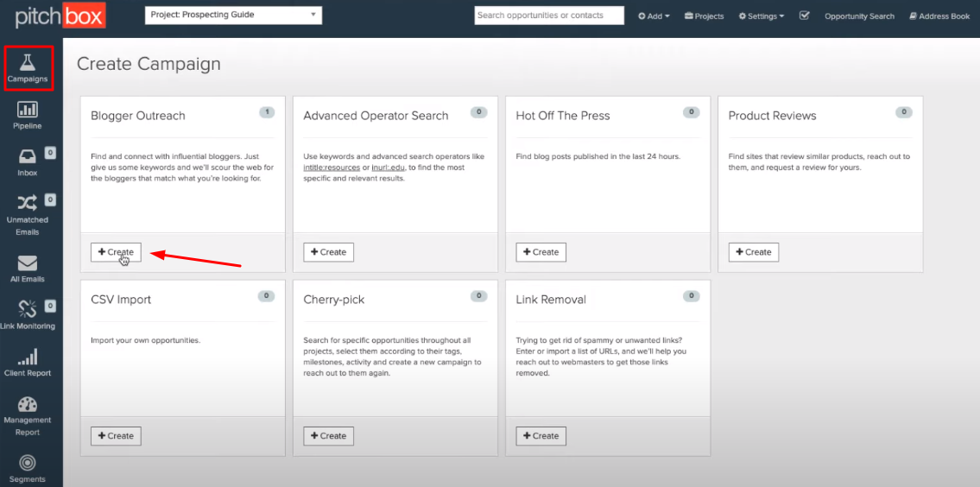
Task: Open Opportunity Search in top navigation
Action: (x=859, y=16)
